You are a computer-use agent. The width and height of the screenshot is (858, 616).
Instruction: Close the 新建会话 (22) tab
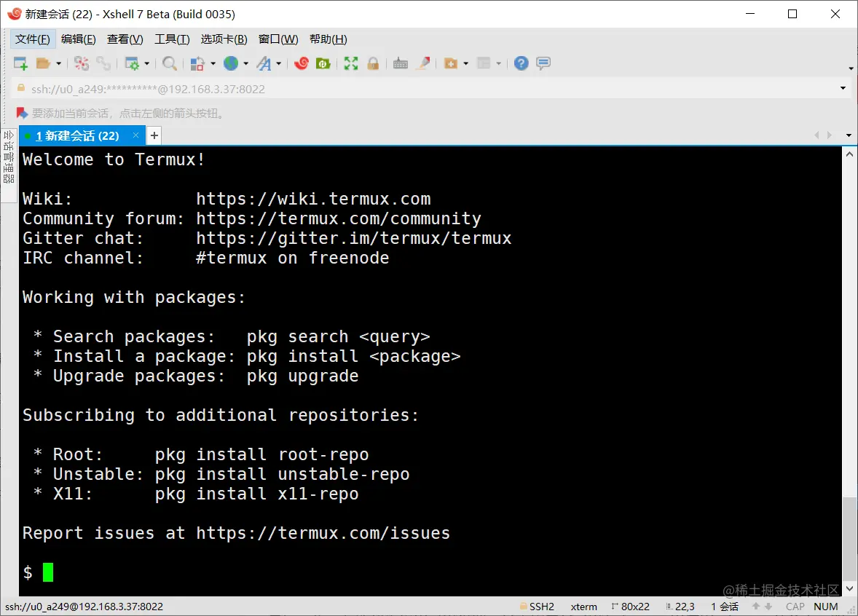tap(135, 135)
